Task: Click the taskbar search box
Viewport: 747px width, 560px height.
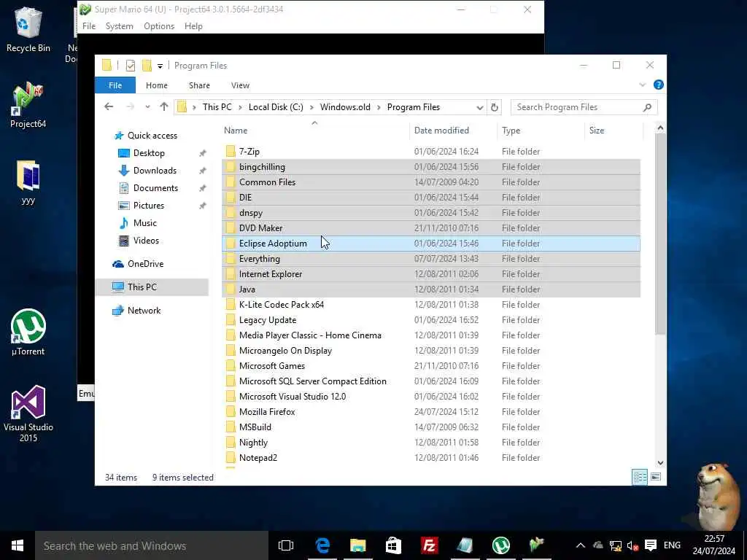Action: click(x=152, y=545)
